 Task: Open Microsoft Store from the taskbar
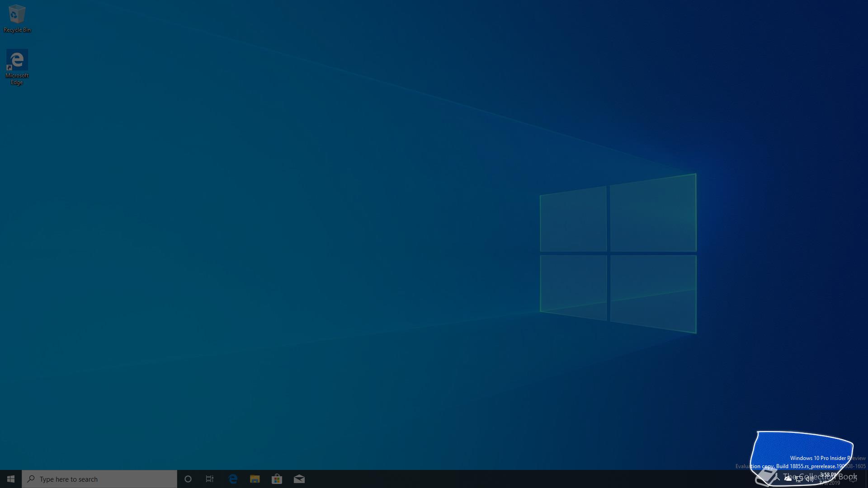point(277,479)
